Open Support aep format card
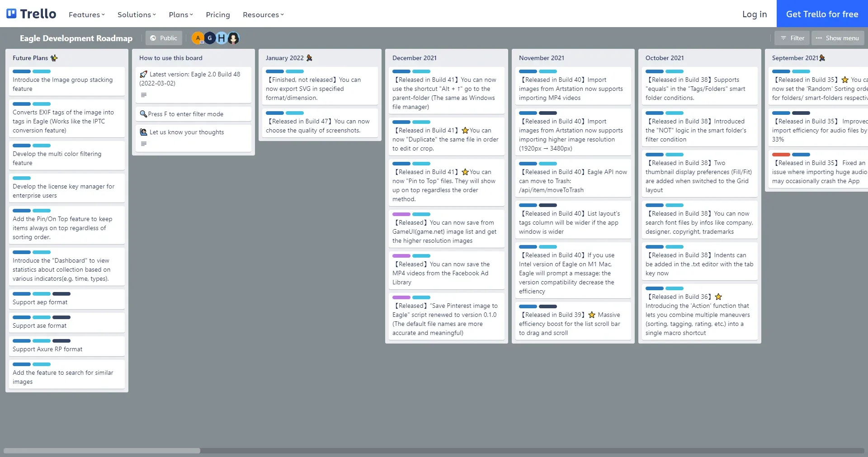Screen dimensions: 868x457 67,299
